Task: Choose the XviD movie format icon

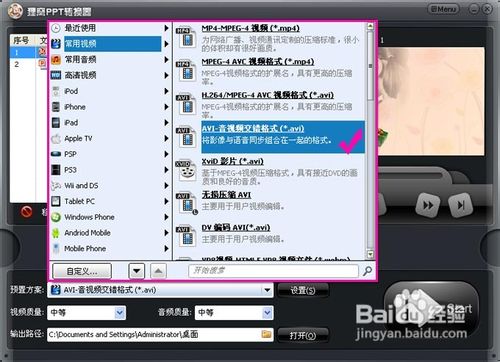Action: pyautogui.click(x=186, y=170)
